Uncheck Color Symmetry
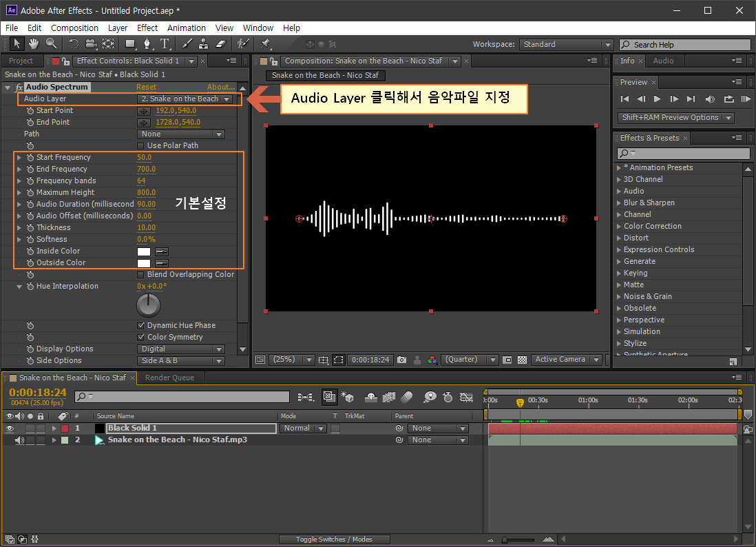The width and height of the screenshot is (756, 547). (140, 338)
